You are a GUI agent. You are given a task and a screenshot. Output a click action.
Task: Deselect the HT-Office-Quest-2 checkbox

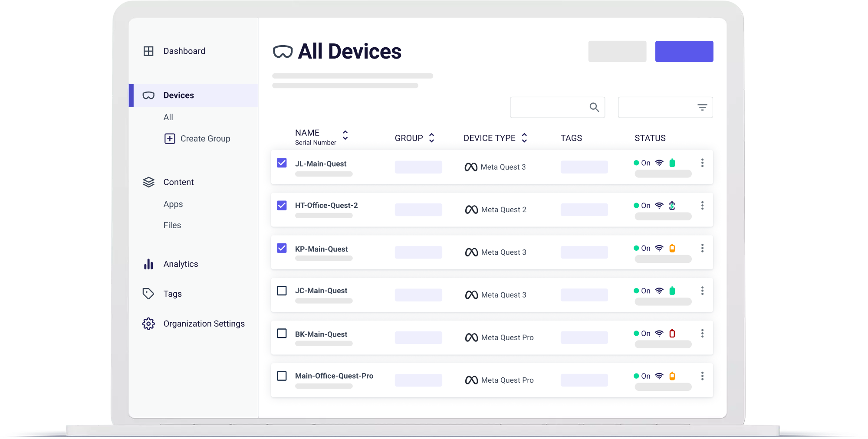(282, 206)
